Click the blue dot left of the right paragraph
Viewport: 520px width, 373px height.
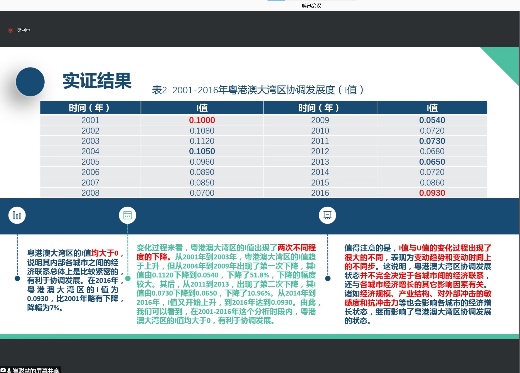328,278
